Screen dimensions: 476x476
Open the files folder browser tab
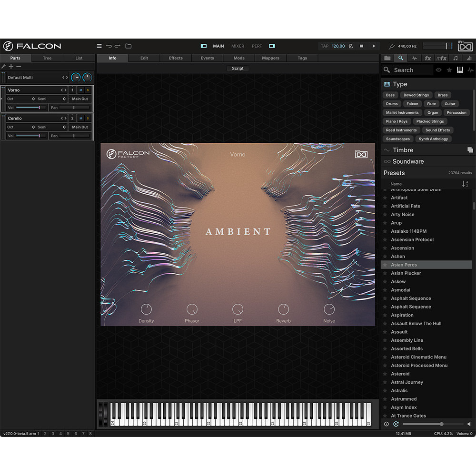[x=387, y=58]
